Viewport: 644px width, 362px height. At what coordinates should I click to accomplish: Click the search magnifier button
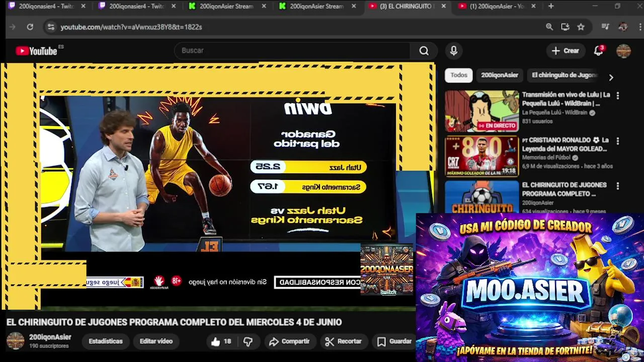coord(424,51)
